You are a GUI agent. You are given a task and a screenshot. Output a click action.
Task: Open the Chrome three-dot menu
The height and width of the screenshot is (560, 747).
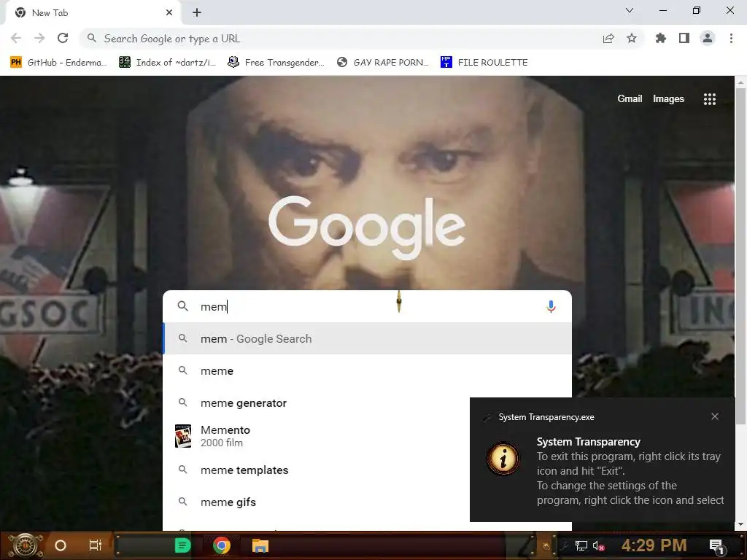pyautogui.click(x=731, y=39)
